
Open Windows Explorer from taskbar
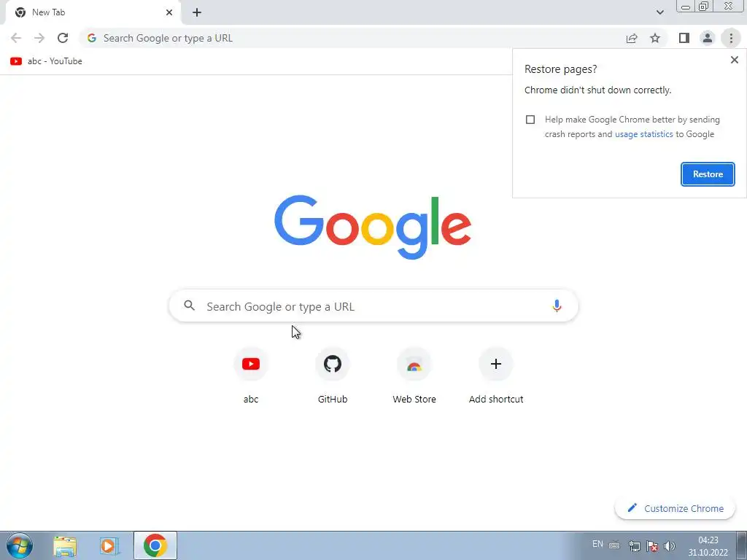[65, 545]
